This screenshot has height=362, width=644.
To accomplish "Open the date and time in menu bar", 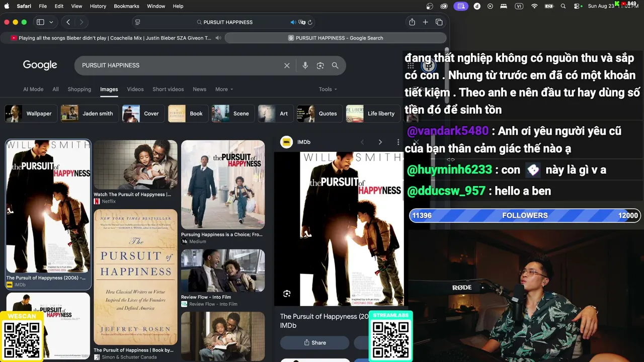I will coord(613,6).
